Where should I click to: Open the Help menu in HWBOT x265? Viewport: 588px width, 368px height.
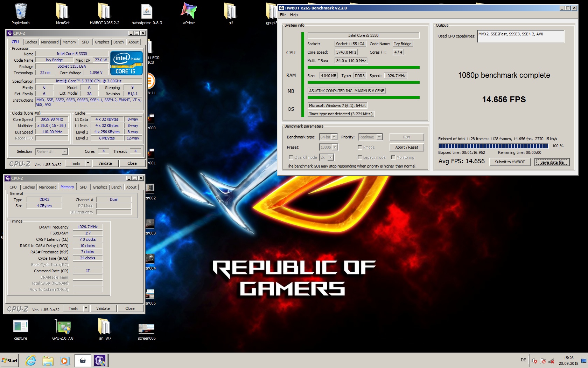[294, 15]
